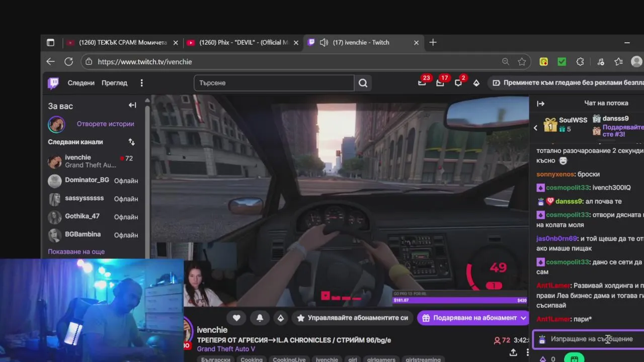The image size is (644, 362).
Task: Open the Преглед menu item
Action: [x=114, y=83]
